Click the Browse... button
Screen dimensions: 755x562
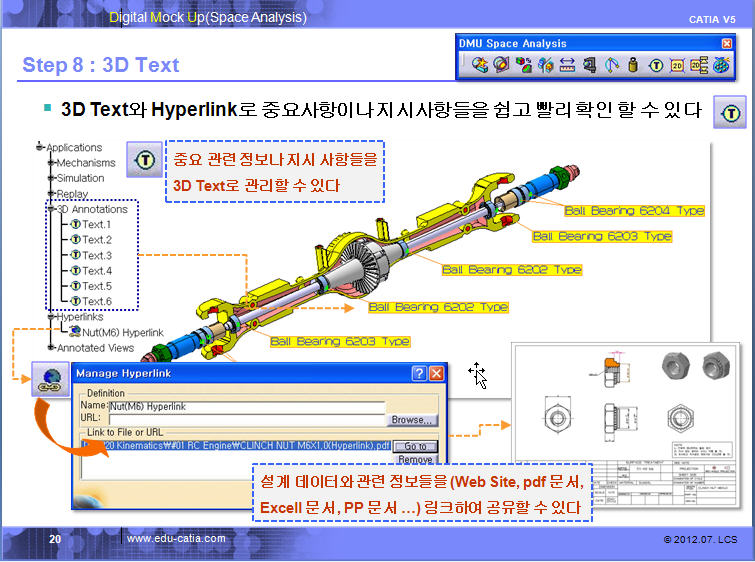point(412,420)
